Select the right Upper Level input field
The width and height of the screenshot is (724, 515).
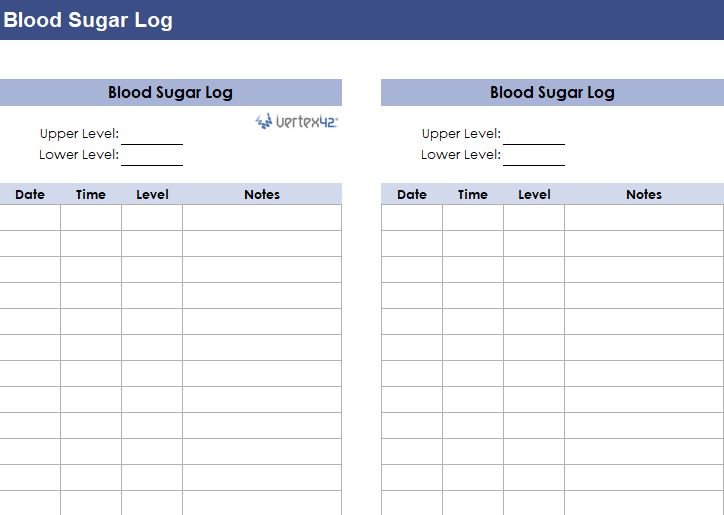(x=534, y=134)
